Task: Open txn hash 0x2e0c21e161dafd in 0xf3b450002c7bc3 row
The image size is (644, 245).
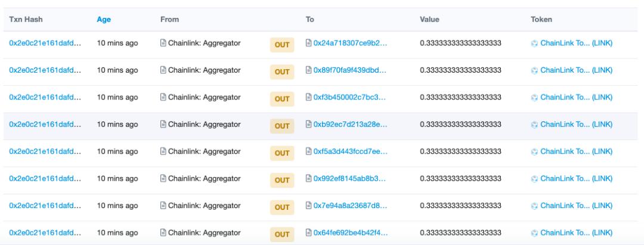Action: [45, 97]
